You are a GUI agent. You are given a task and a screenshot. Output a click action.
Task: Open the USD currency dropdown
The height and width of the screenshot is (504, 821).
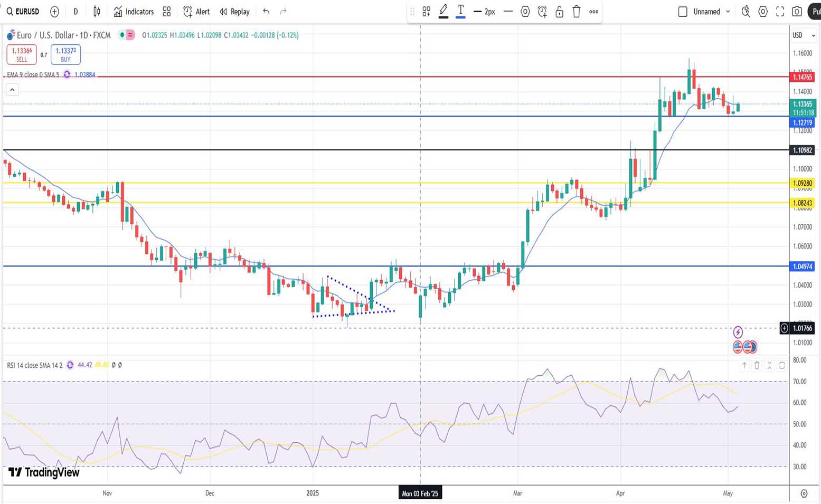[x=804, y=35]
